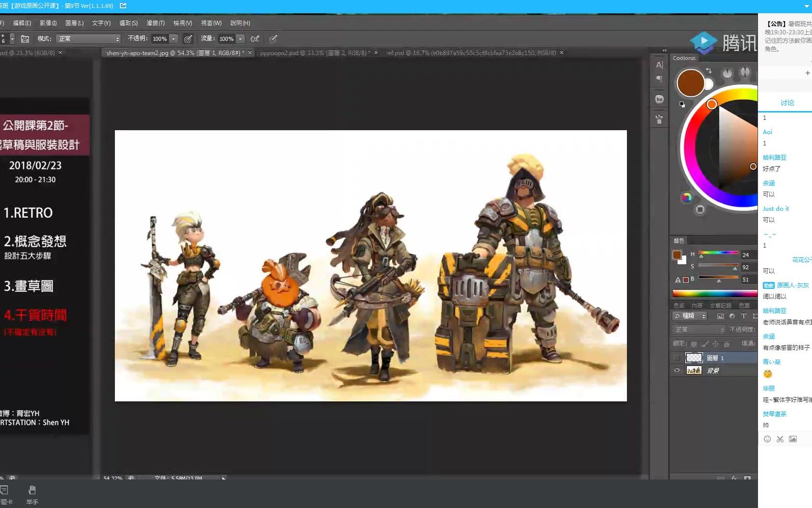Viewport: 812px width, 508px height.
Task: Click Coolorus triangle shade handle
Action: (753, 167)
